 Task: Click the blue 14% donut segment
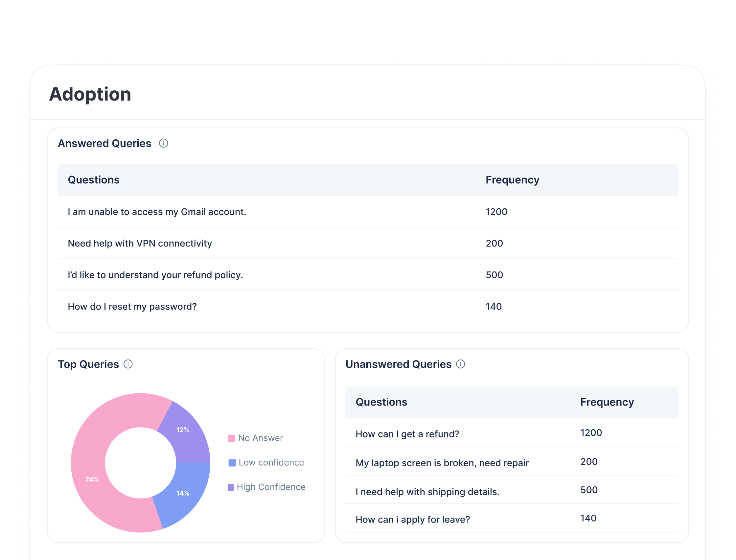(x=183, y=493)
